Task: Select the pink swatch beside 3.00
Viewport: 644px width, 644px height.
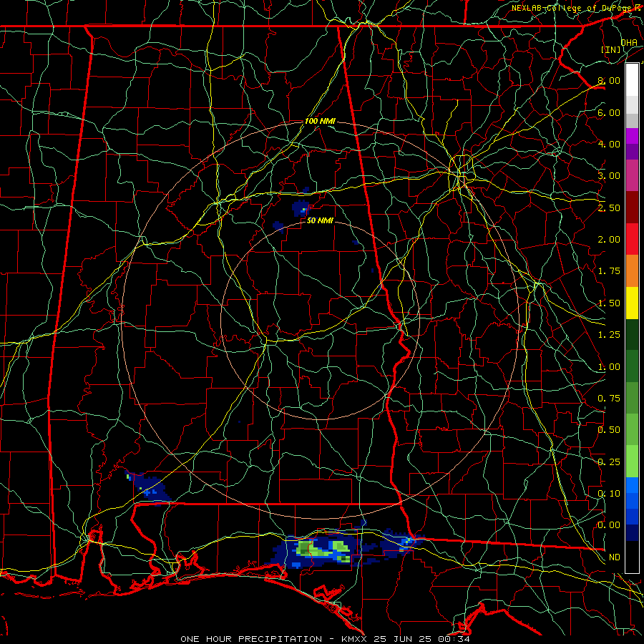Action: [632, 175]
